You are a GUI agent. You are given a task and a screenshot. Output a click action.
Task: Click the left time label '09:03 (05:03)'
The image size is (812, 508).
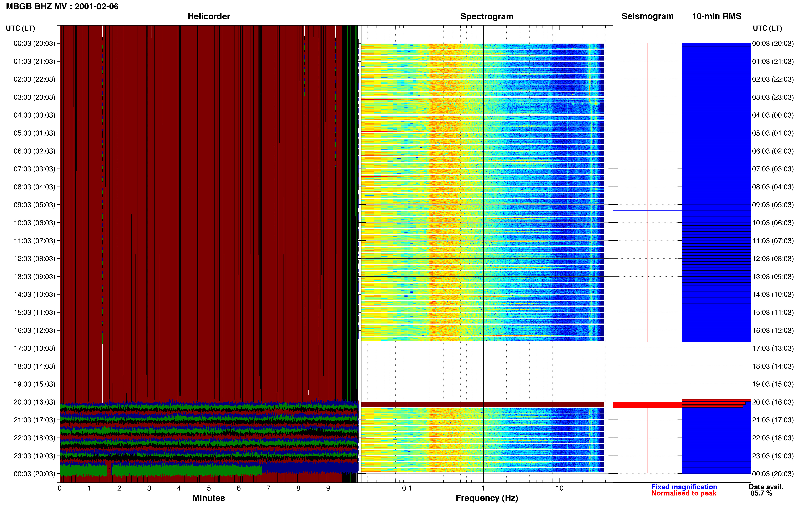34,205
